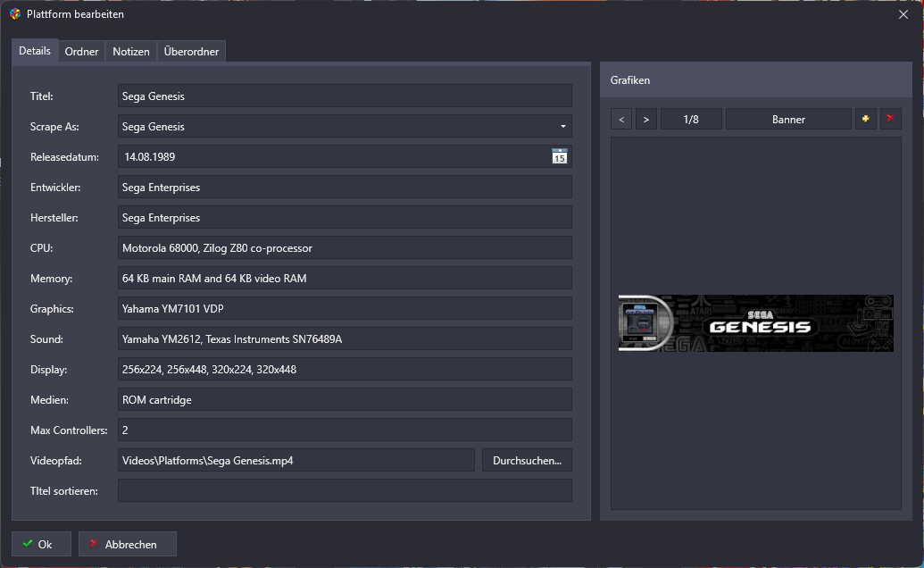This screenshot has height=568, width=924.
Task: Click the 1/8 image counter
Action: coord(691,119)
